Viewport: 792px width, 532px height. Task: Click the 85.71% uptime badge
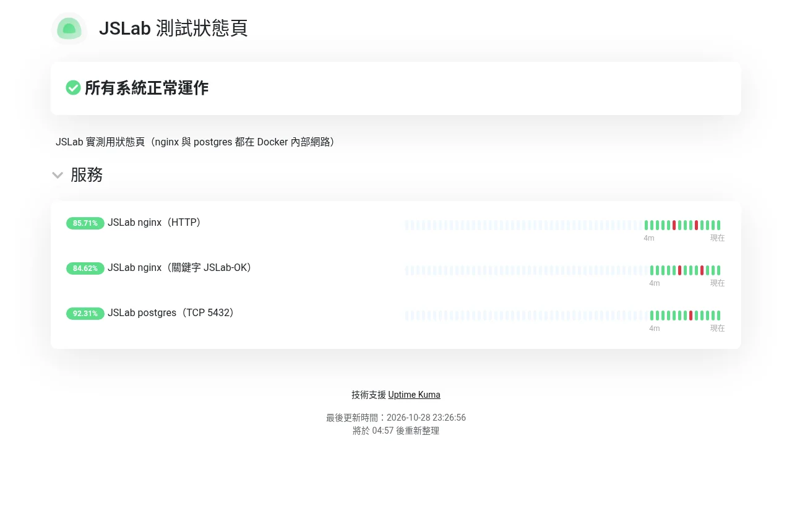pyautogui.click(x=85, y=223)
